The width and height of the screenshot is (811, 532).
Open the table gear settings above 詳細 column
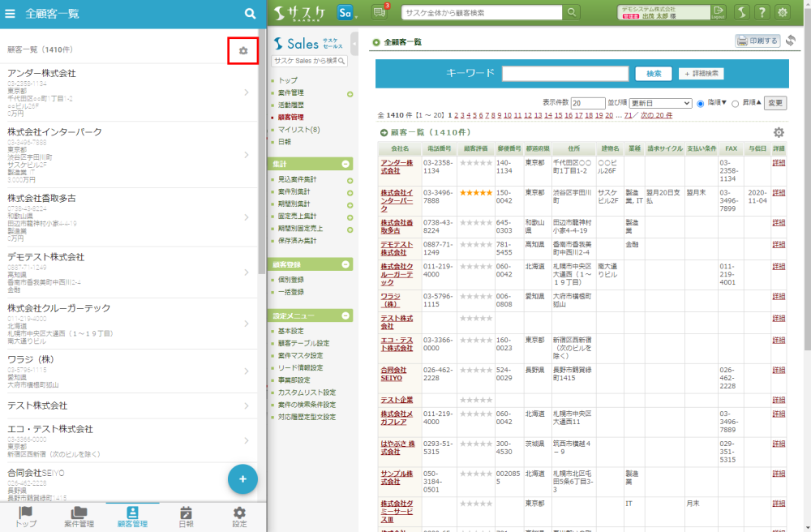[779, 132]
